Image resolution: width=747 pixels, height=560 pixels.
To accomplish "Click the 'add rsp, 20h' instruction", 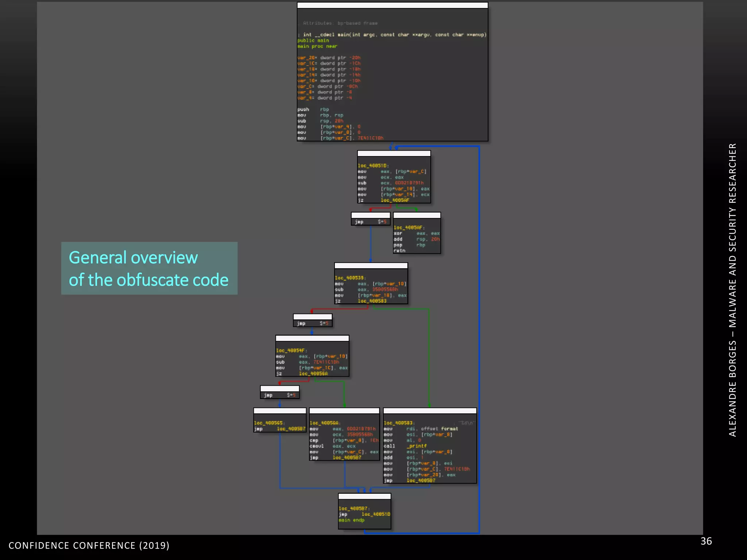I will coord(417,239).
